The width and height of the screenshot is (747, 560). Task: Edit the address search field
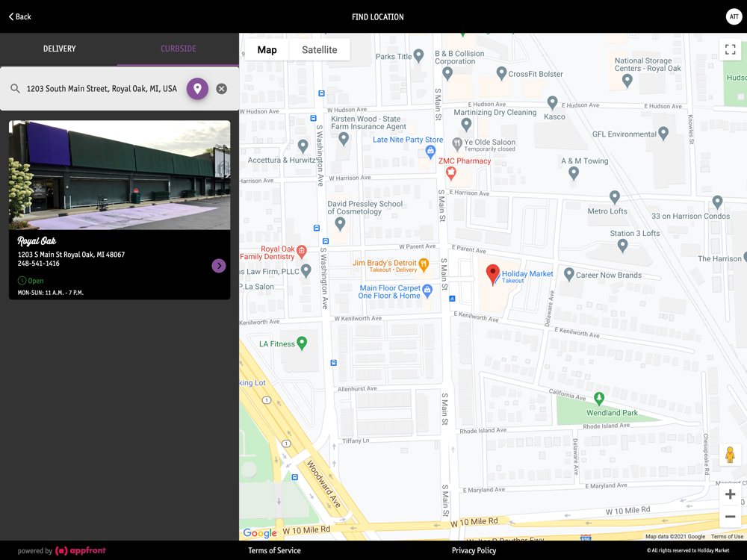click(102, 89)
